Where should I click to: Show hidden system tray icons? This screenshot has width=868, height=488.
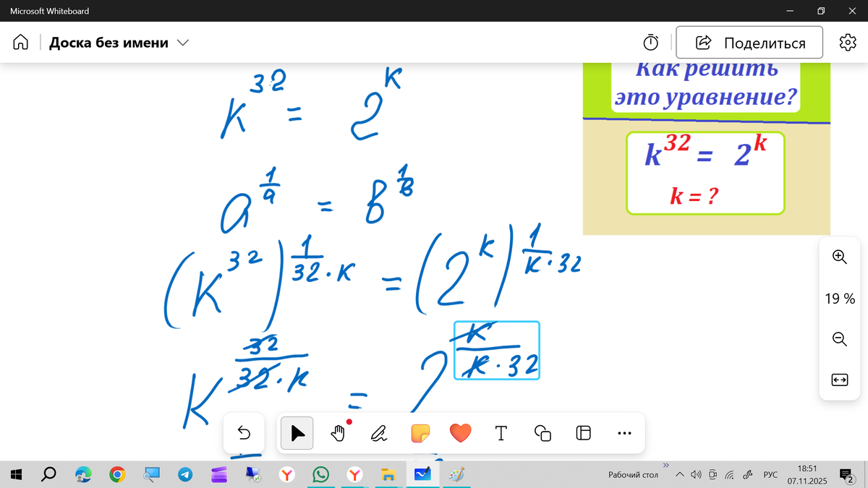pos(680,475)
